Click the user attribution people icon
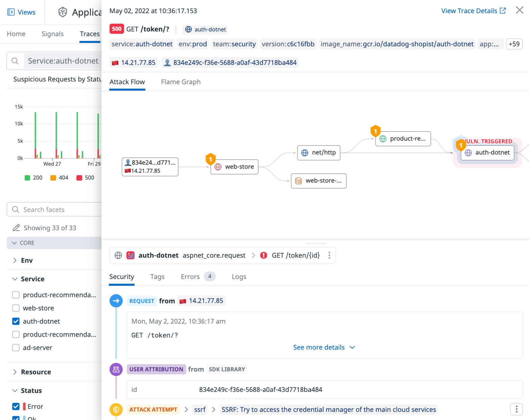This screenshot has width=529, height=420. pos(116,369)
